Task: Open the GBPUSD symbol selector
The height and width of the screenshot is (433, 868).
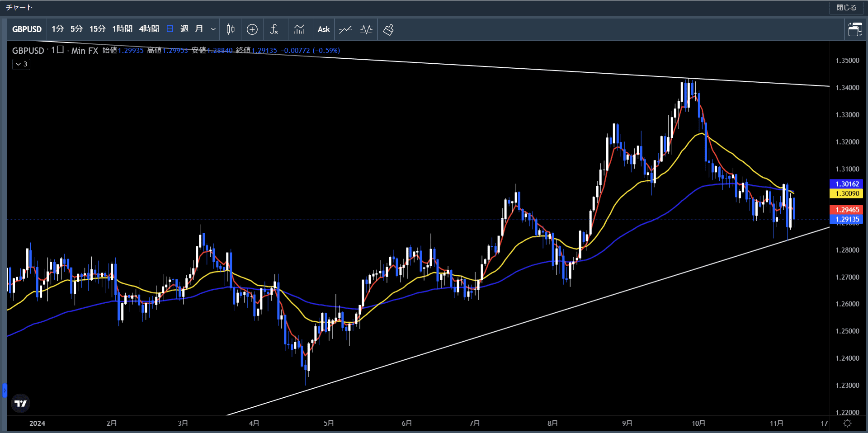Action: pos(27,29)
